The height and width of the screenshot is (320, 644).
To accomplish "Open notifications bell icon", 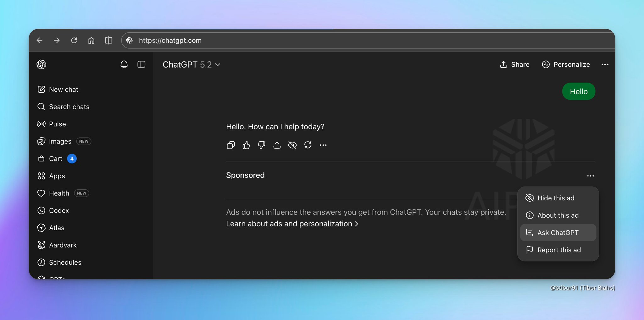I will [124, 64].
